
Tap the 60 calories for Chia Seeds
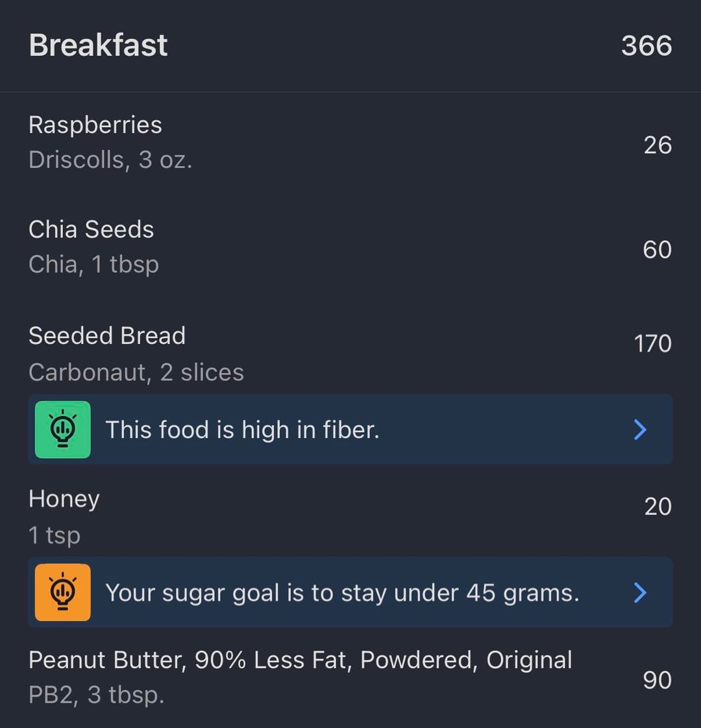pos(657,249)
